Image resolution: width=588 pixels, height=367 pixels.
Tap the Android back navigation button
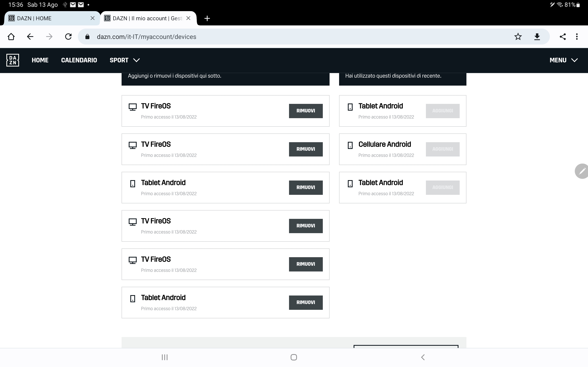(423, 357)
